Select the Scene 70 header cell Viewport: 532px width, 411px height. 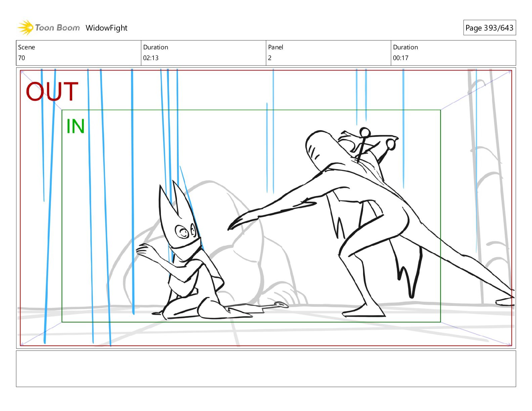click(x=78, y=53)
